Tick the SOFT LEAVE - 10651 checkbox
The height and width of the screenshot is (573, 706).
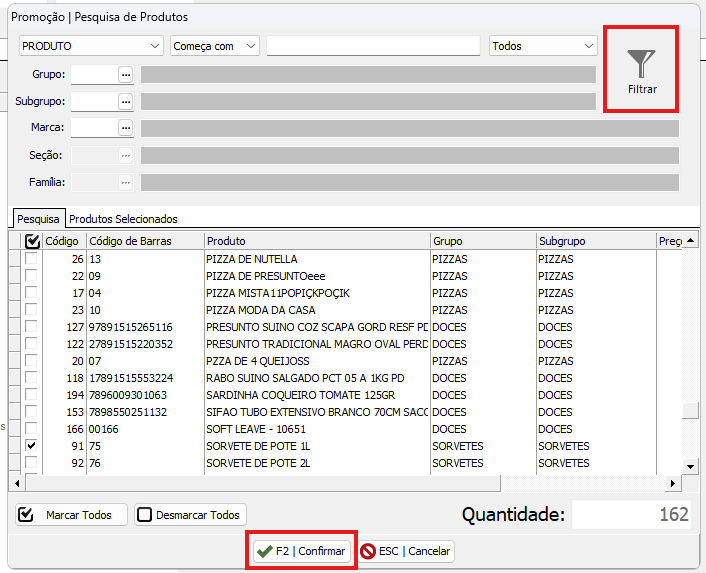point(32,428)
